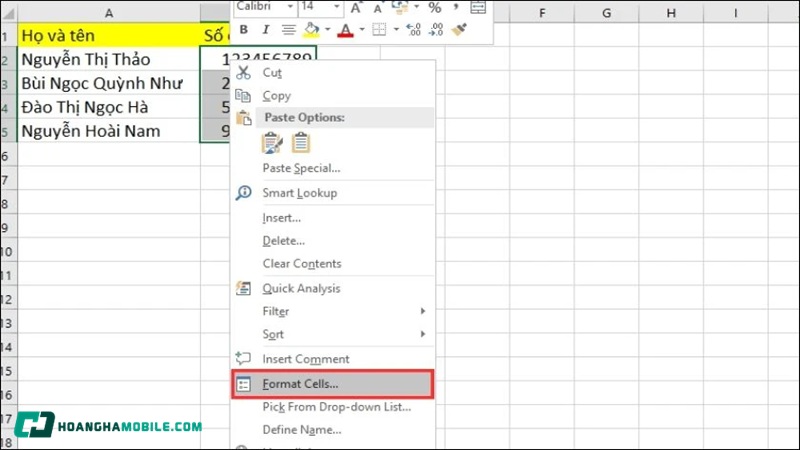Expand the Filter submenu
Viewport: 800px width, 450px height.
coord(333,311)
